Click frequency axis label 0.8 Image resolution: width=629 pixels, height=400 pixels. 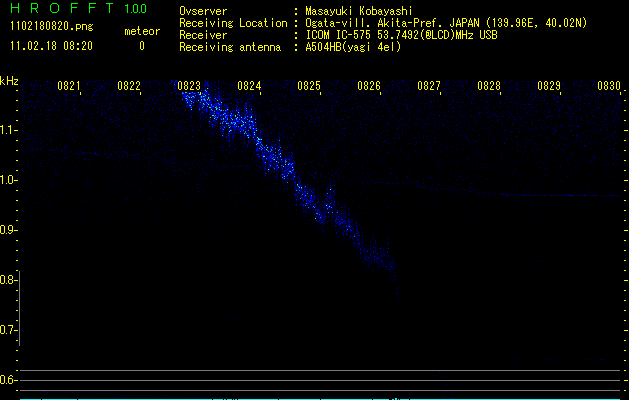(x=8, y=280)
